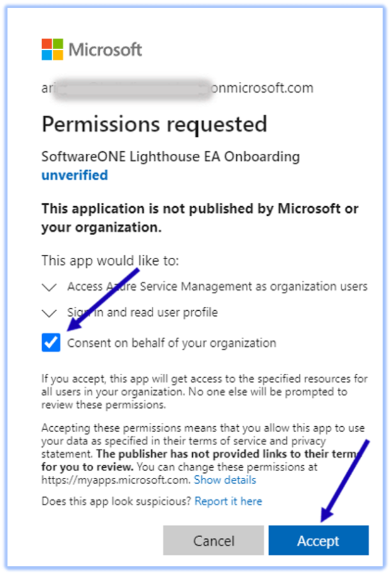
Task: Expand chevron beside Access Azure Service Management
Action: [49, 287]
